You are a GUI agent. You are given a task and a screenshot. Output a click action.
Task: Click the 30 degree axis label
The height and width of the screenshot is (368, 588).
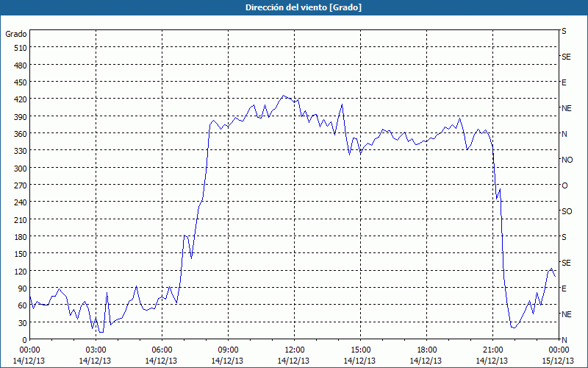click(x=23, y=323)
